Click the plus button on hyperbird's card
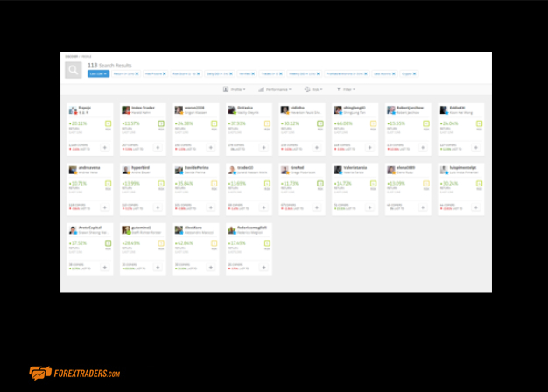This screenshot has width=548, height=392. tap(158, 207)
